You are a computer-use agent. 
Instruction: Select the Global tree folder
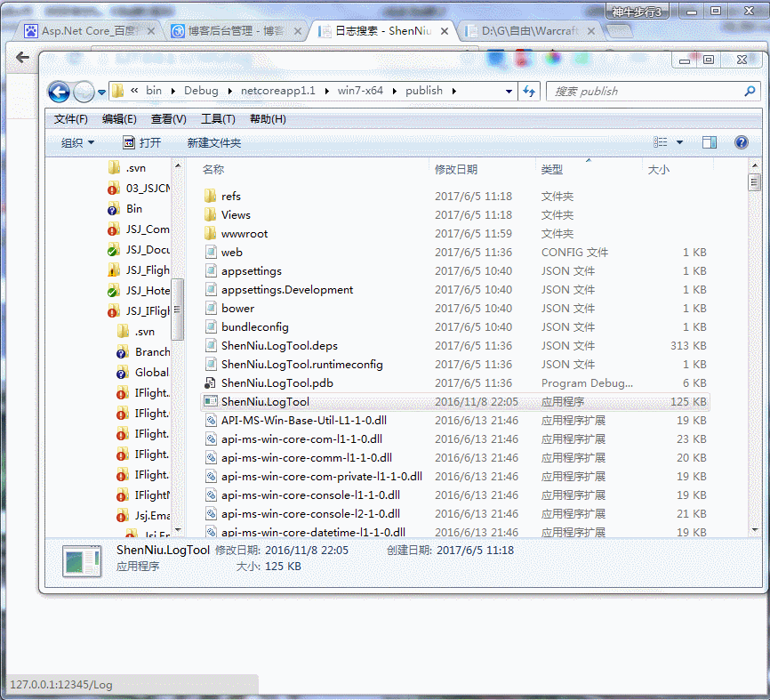coord(143,373)
